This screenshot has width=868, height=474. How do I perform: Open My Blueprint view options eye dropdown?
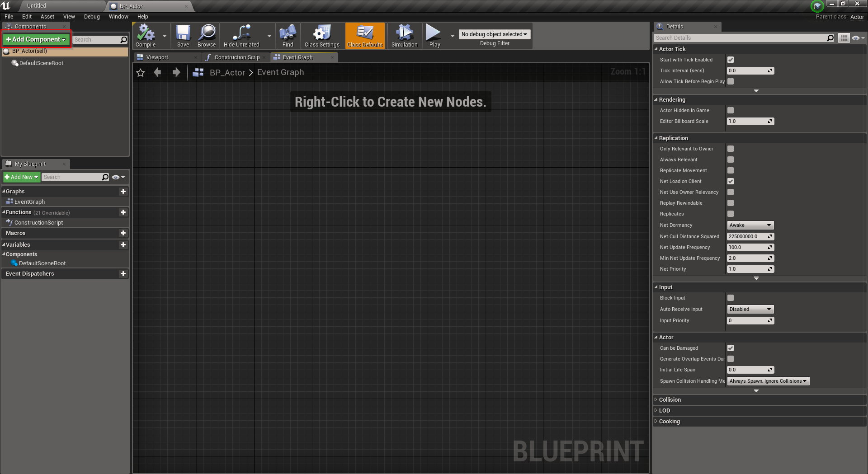coord(118,177)
